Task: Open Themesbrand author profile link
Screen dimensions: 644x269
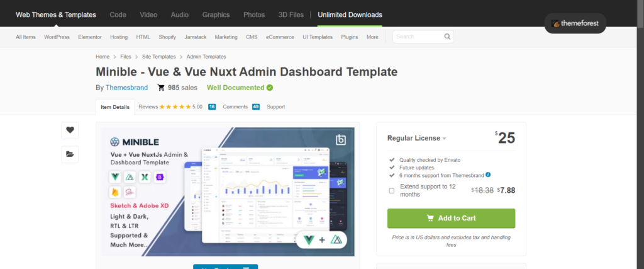Action: (x=126, y=88)
